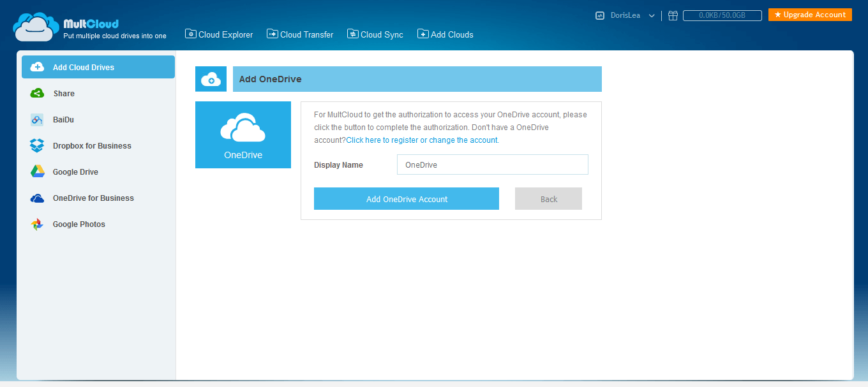Select Add Cloud Drives in sidebar
Screen dimensions: 868x387
coord(98,67)
